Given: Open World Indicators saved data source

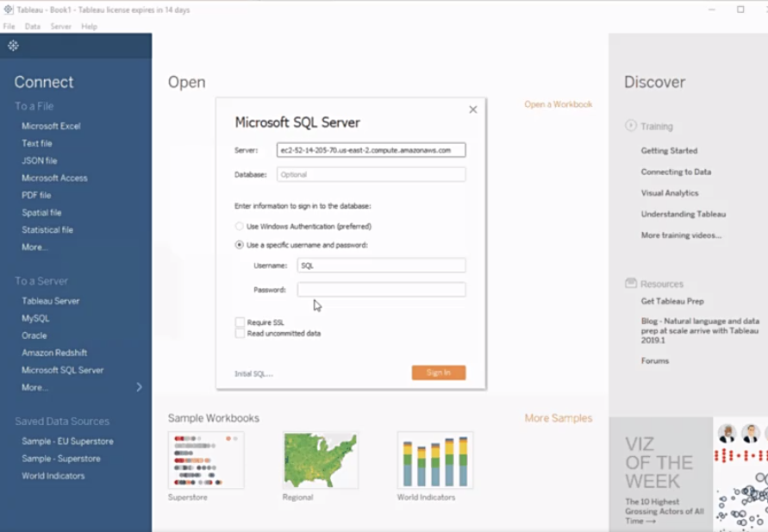Looking at the screenshot, I should tap(53, 476).
